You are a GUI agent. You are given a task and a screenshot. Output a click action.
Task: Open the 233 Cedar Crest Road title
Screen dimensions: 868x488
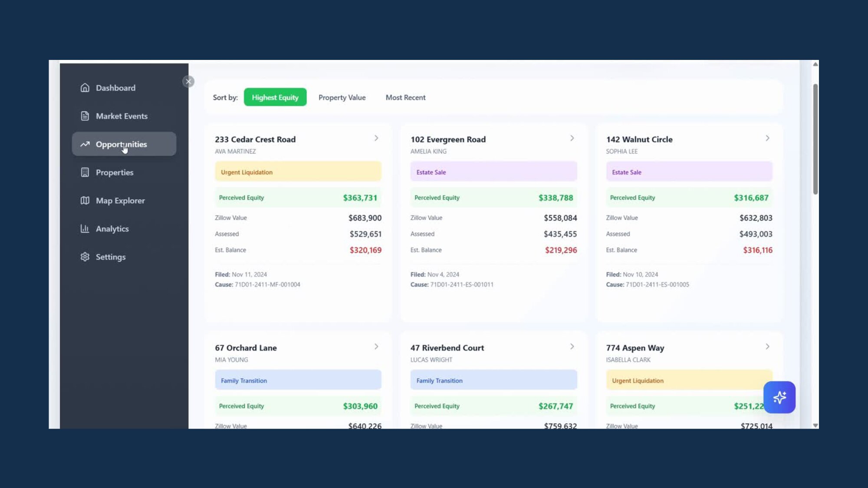click(x=255, y=139)
